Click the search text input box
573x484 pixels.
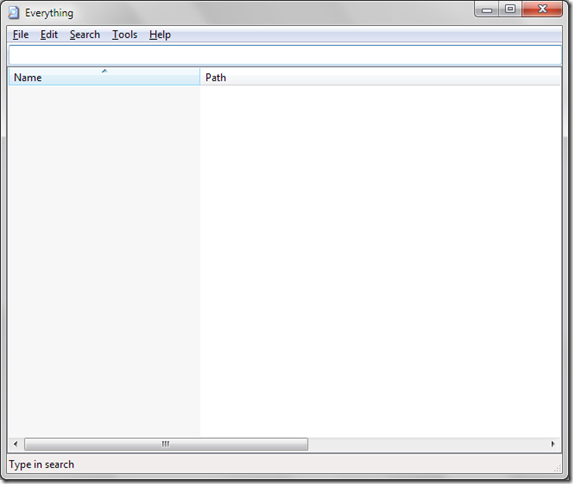tap(285, 55)
